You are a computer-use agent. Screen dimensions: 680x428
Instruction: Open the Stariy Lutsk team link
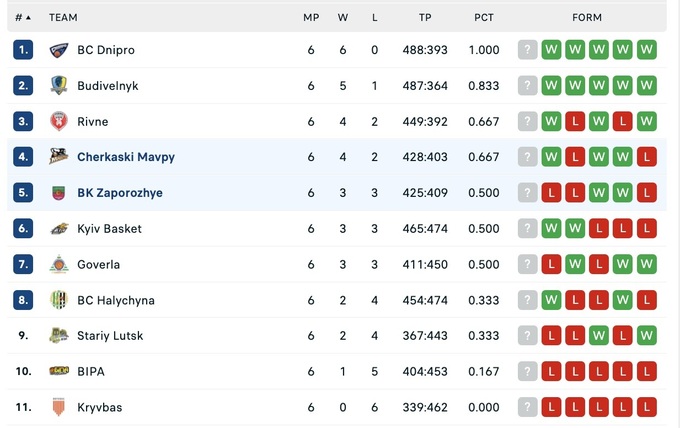click(109, 336)
